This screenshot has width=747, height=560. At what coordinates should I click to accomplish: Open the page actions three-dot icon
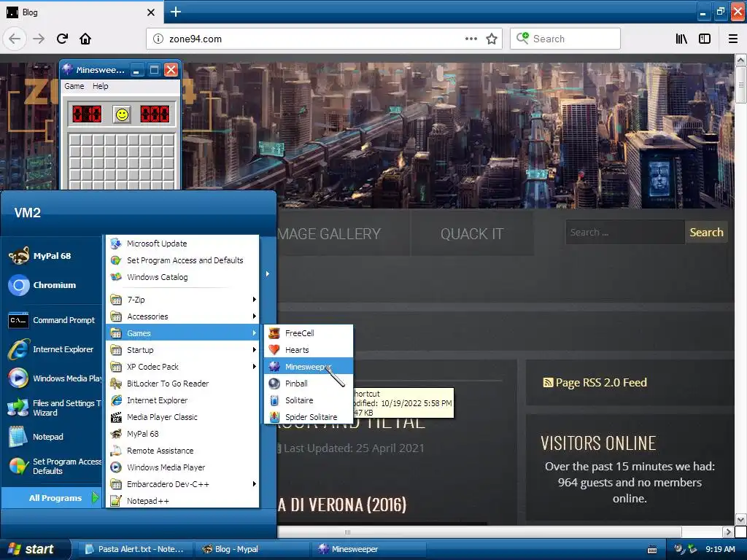point(471,39)
